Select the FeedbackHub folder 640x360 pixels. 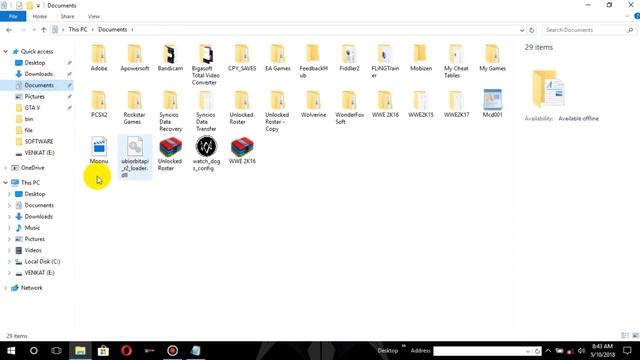tap(313, 61)
